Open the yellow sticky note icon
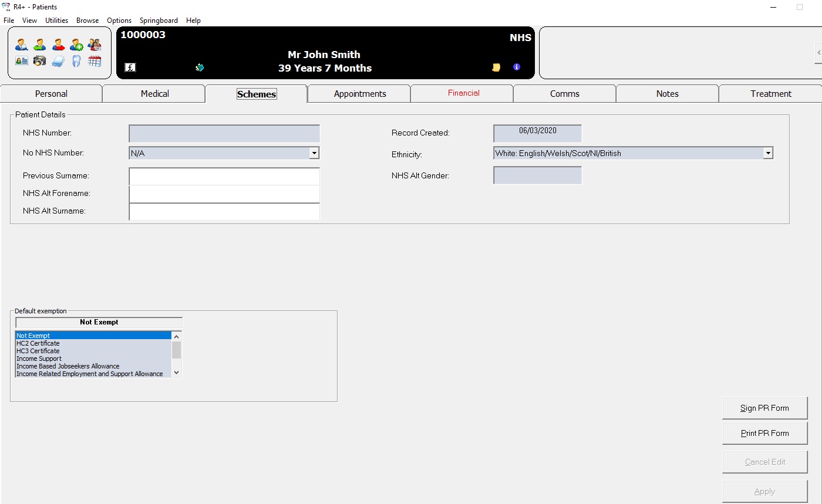Image resolution: width=822 pixels, height=504 pixels. [x=496, y=67]
